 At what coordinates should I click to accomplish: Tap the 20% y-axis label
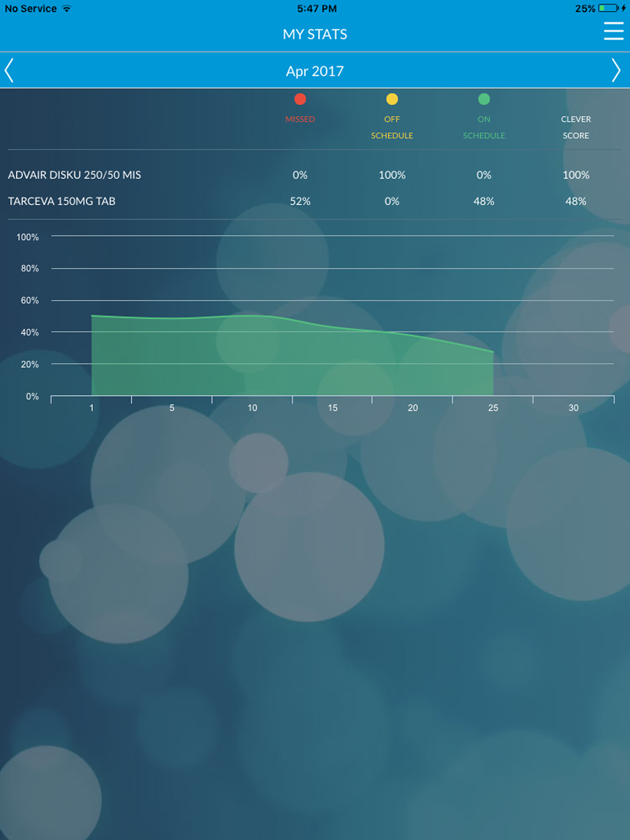(30, 365)
